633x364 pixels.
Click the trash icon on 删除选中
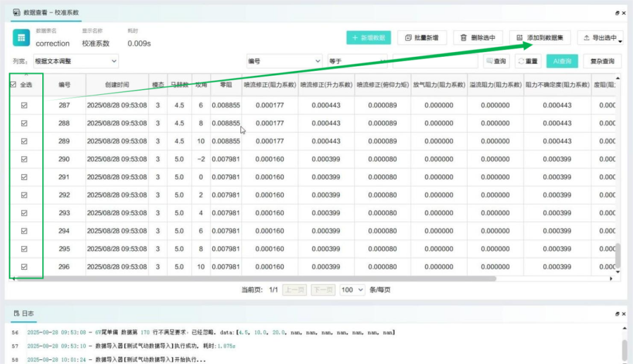click(x=464, y=38)
